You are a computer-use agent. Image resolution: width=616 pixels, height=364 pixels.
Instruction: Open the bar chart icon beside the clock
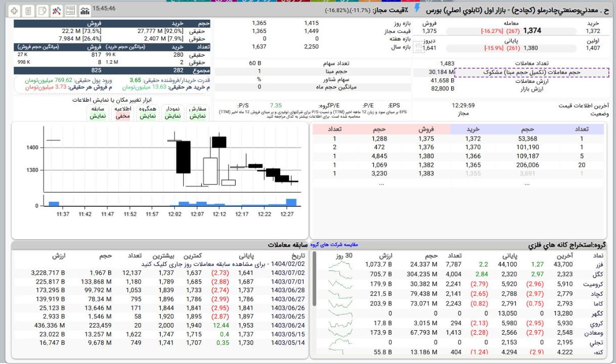[85, 11]
